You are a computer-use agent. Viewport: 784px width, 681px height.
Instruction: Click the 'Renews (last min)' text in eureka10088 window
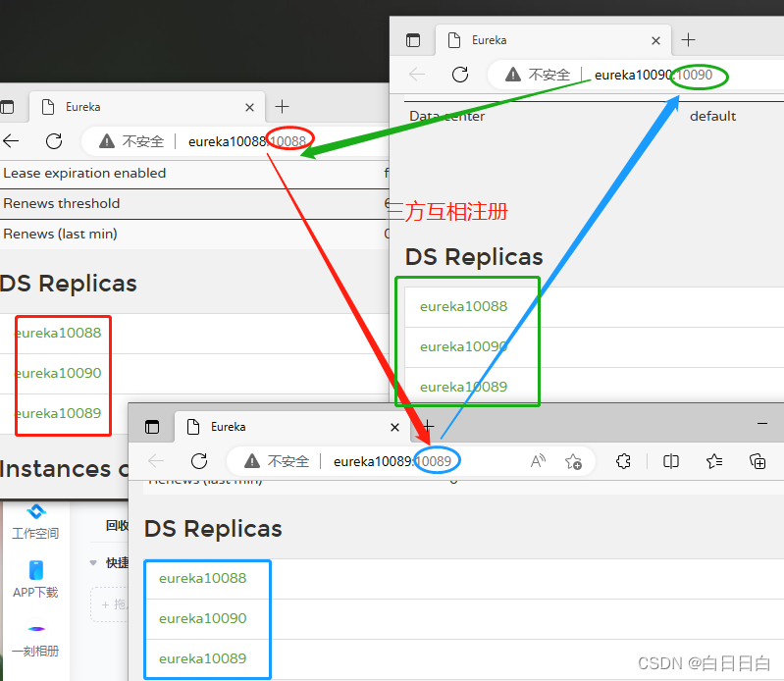click(60, 234)
